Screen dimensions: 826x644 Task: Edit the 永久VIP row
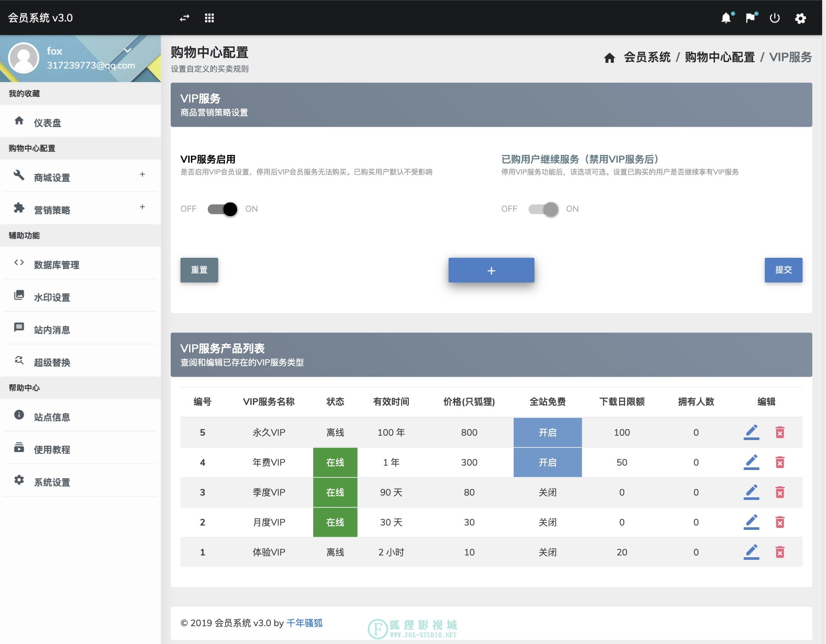pos(751,432)
